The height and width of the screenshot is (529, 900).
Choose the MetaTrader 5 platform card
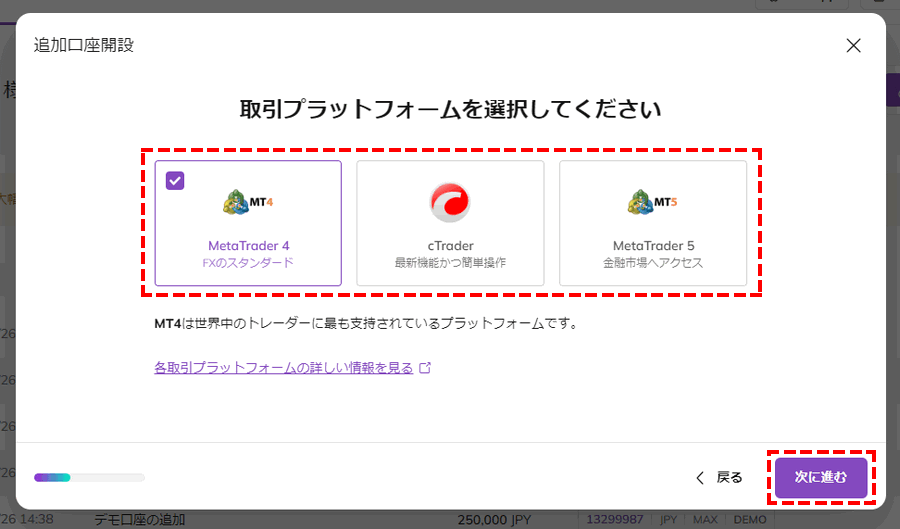pyautogui.click(x=653, y=223)
